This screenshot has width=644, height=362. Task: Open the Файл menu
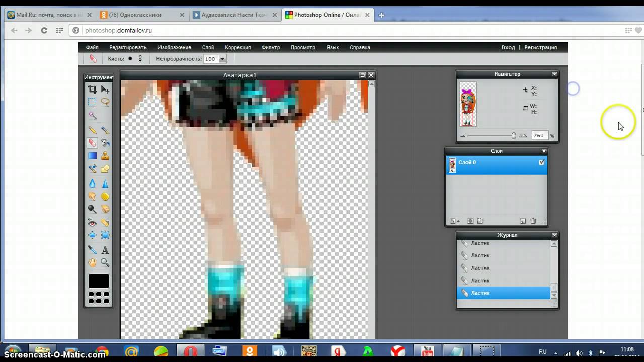click(92, 47)
